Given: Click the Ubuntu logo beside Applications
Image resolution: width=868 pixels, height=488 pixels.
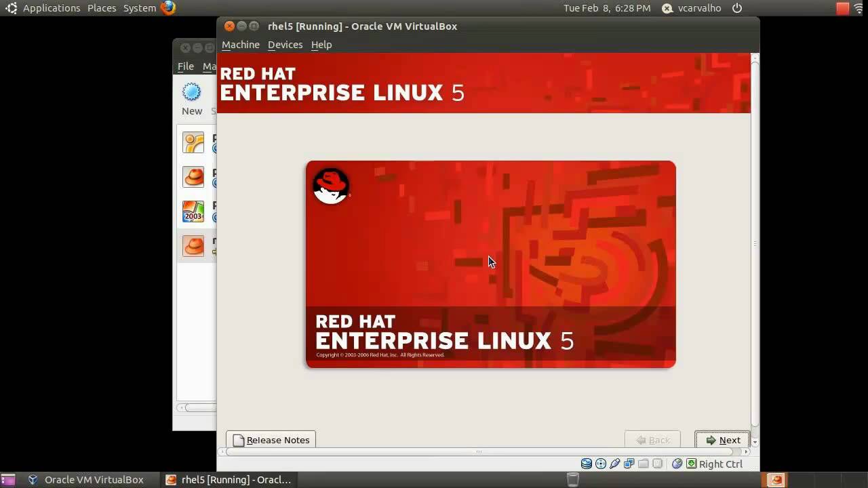Looking at the screenshot, I should point(11,8).
